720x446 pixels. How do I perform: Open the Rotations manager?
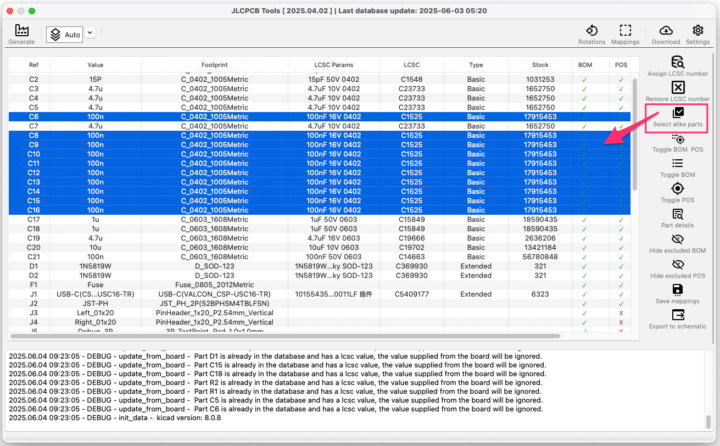click(592, 33)
